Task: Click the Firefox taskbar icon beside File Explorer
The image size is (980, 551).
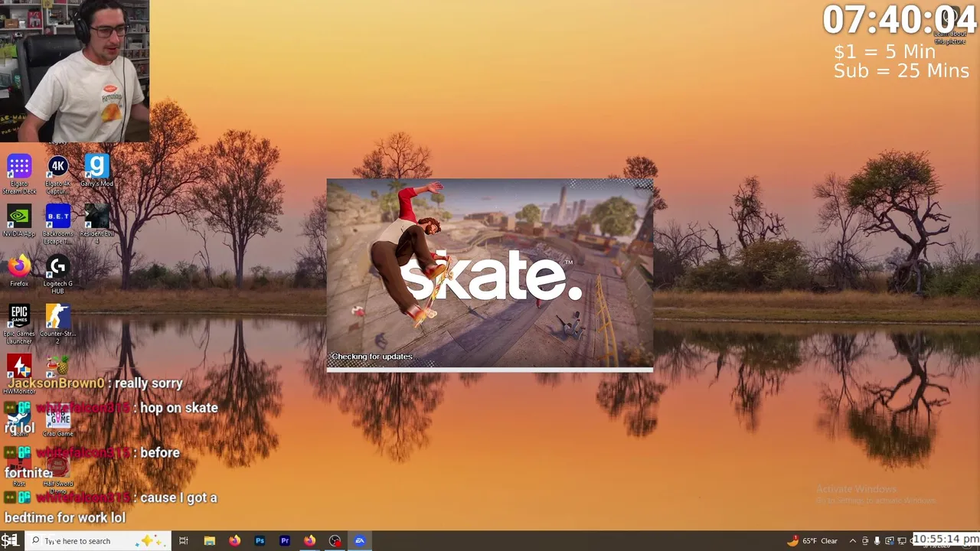Action: coord(234,541)
